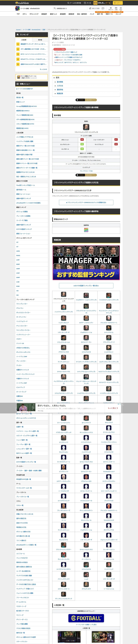Viewport: 138px width, 644px height.
Task: Click 記事を読んでポイ活 NEW banner button
Action: pyautogui.click(x=102, y=3)
